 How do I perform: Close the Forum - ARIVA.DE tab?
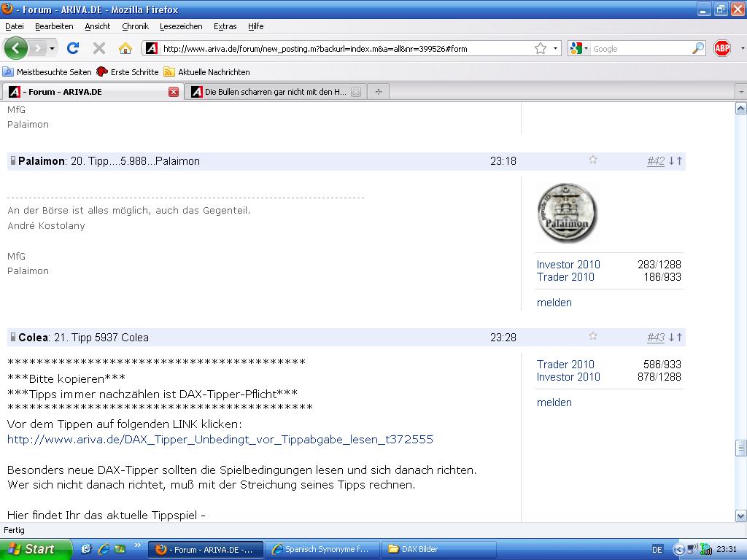[x=174, y=92]
